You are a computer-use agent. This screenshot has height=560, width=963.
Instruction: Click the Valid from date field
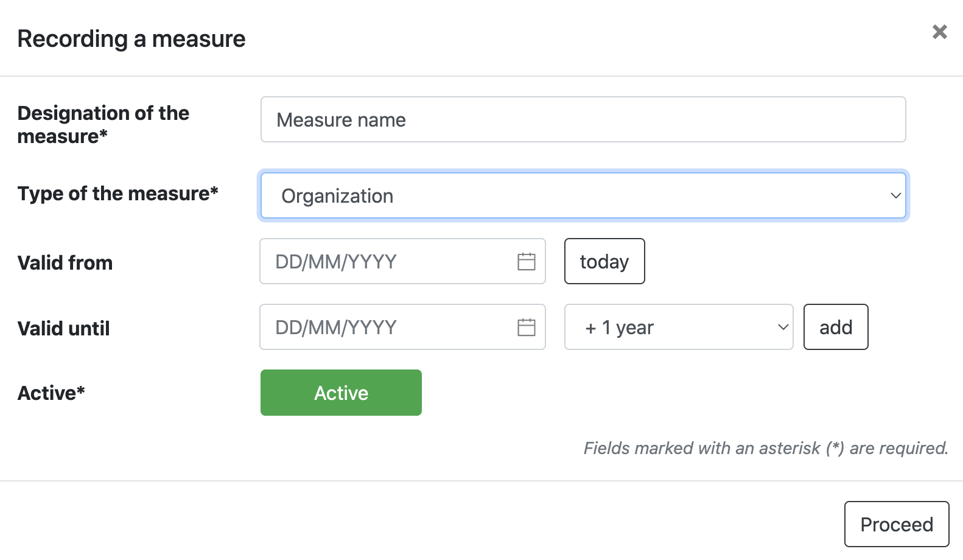tap(402, 261)
